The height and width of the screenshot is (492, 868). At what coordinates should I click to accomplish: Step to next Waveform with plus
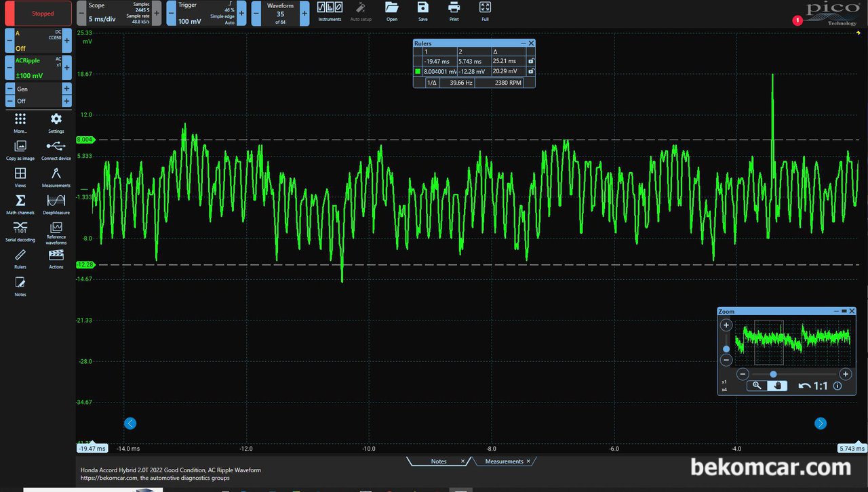point(304,13)
